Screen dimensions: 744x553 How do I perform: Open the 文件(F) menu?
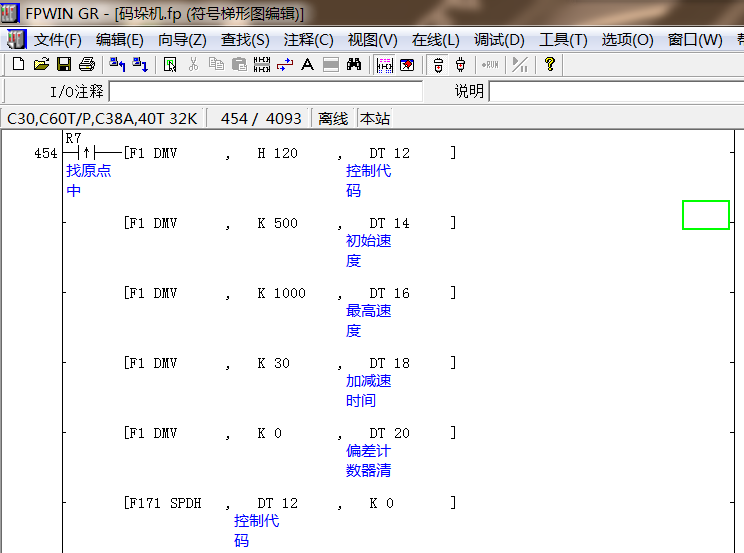coord(58,40)
